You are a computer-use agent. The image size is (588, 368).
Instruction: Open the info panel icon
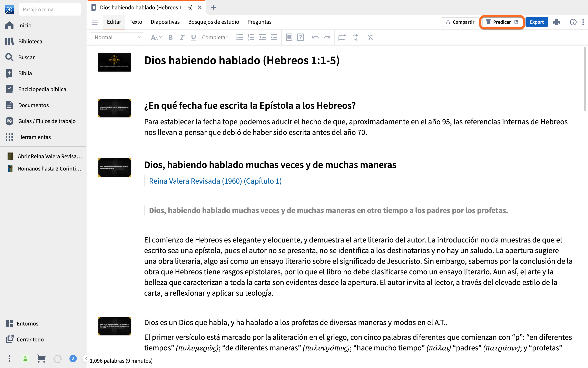(x=573, y=22)
